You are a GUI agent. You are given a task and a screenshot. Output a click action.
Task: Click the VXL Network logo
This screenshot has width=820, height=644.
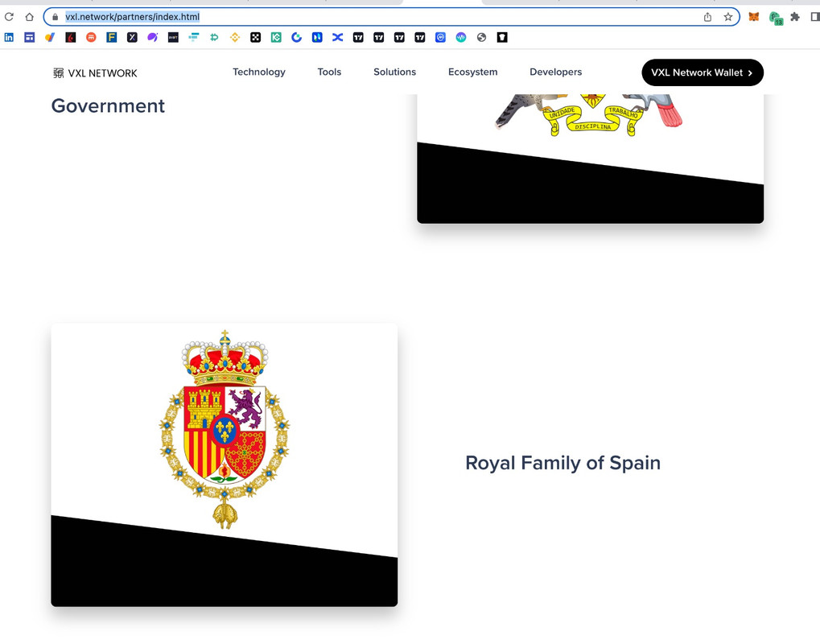point(95,73)
